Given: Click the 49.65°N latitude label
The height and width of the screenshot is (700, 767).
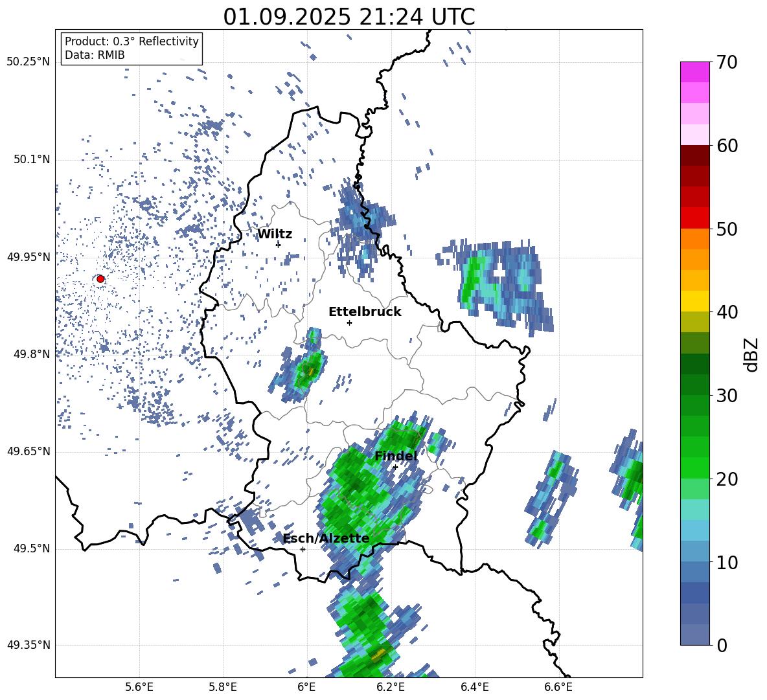Looking at the screenshot, I should [29, 451].
